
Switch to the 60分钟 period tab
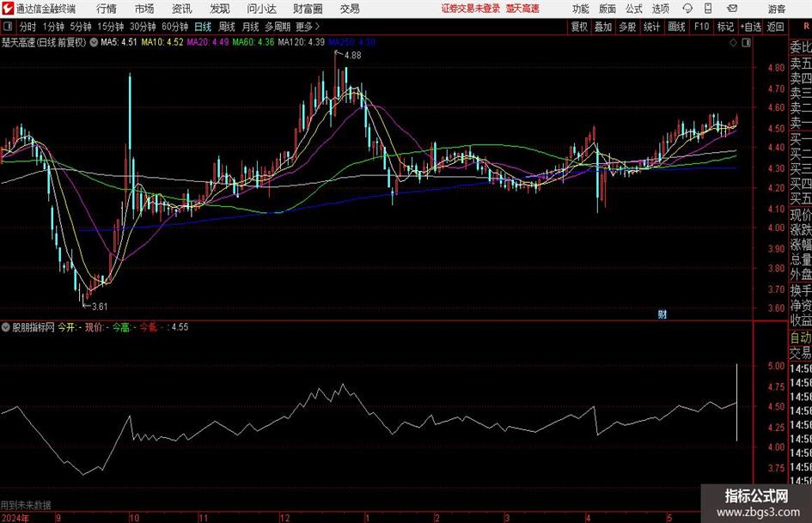pos(175,27)
